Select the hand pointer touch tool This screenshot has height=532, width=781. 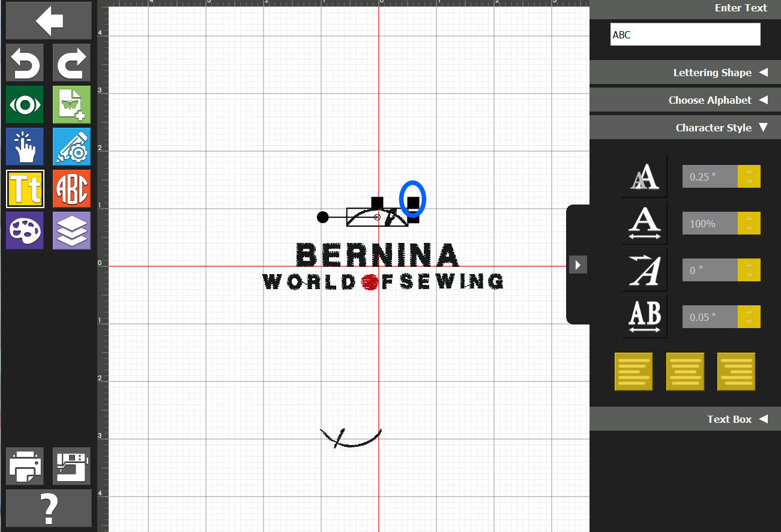click(x=25, y=147)
